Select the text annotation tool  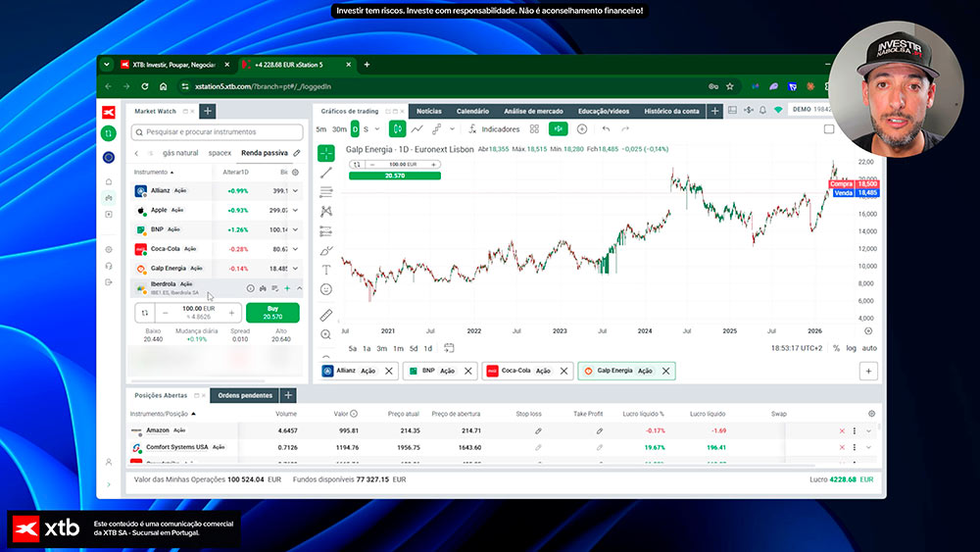coord(326,270)
